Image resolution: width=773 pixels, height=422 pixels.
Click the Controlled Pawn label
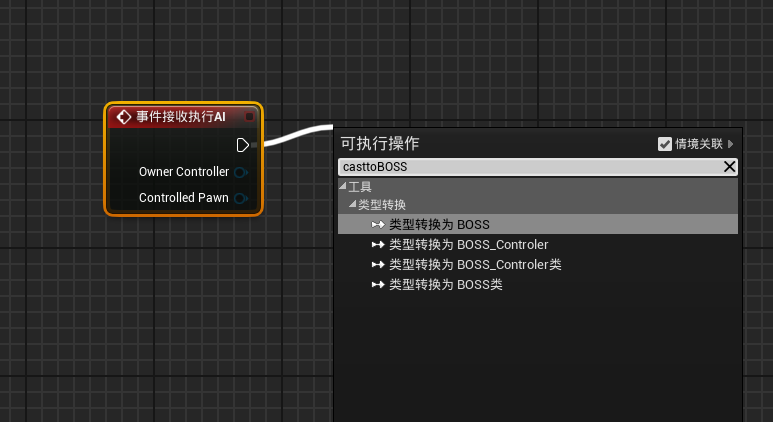[184, 198]
